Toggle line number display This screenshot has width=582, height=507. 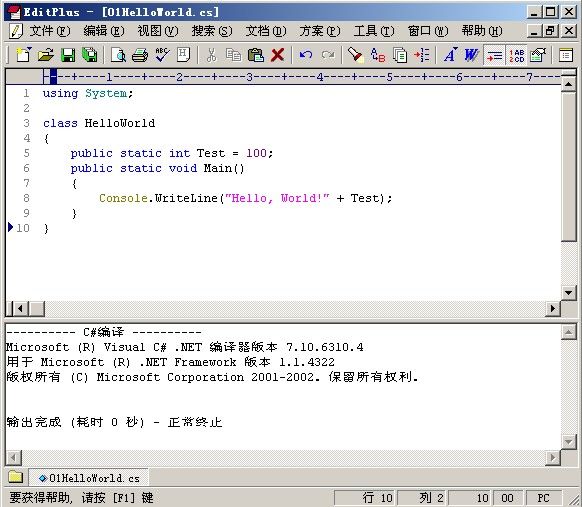pos(516,55)
